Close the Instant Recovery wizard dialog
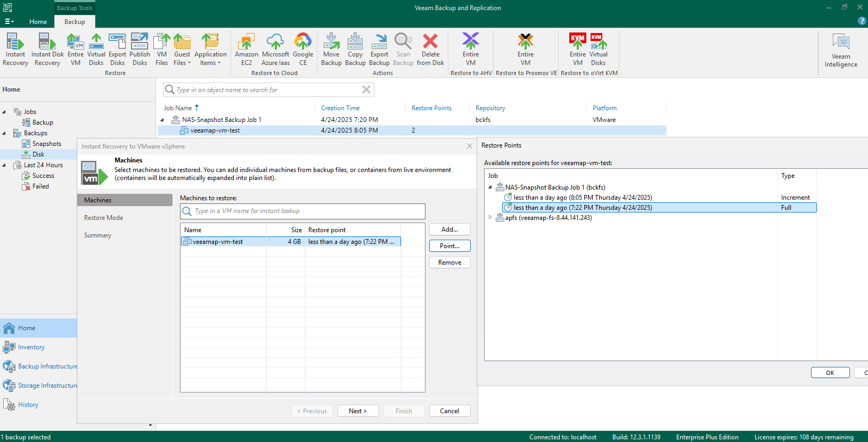 point(469,146)
